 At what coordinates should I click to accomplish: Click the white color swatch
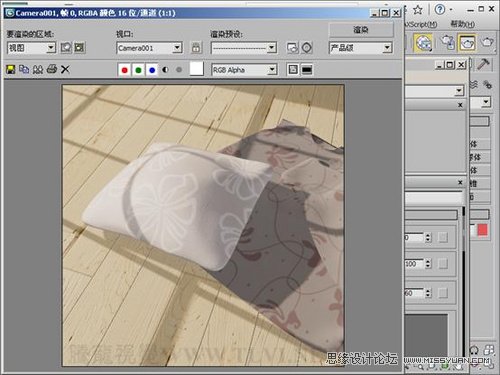click(x=197, y=69)
